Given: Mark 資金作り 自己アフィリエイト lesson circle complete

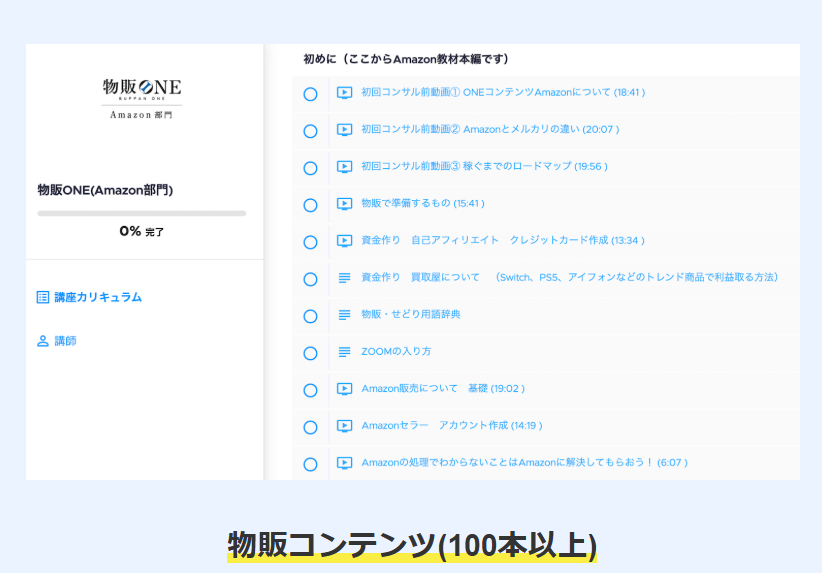Looking at the screenshot, I should [x=310, y=242].
